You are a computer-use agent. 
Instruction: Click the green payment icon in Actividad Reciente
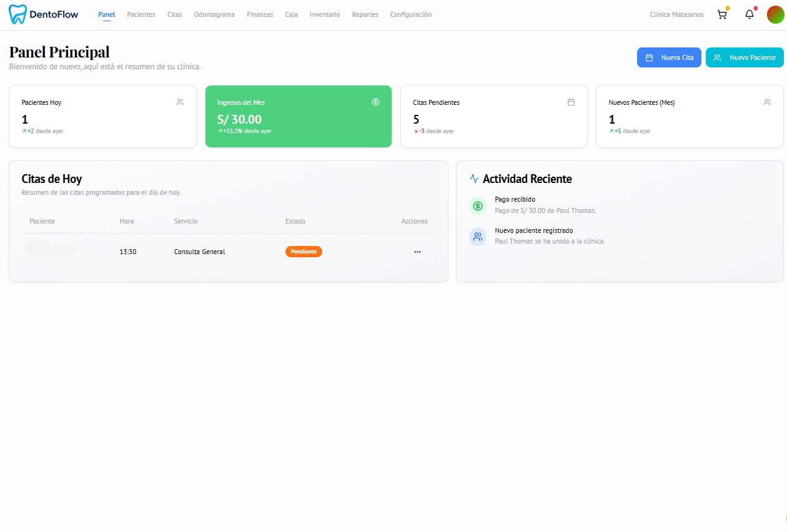478,205
